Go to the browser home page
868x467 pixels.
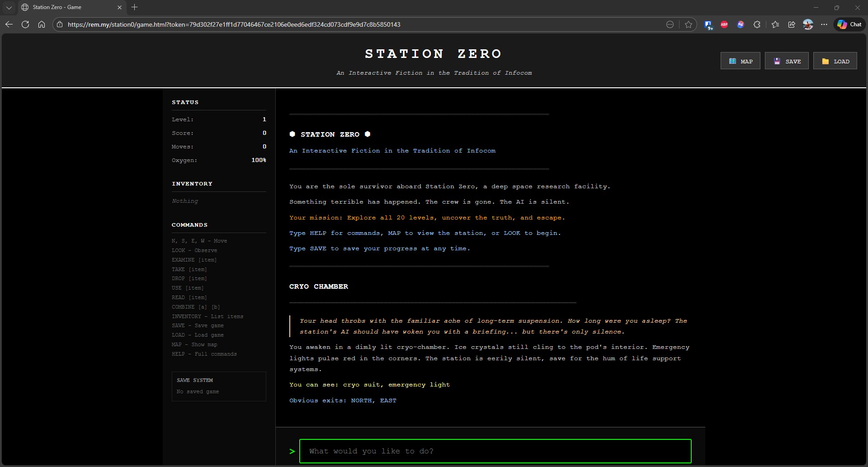click(42, 24)
